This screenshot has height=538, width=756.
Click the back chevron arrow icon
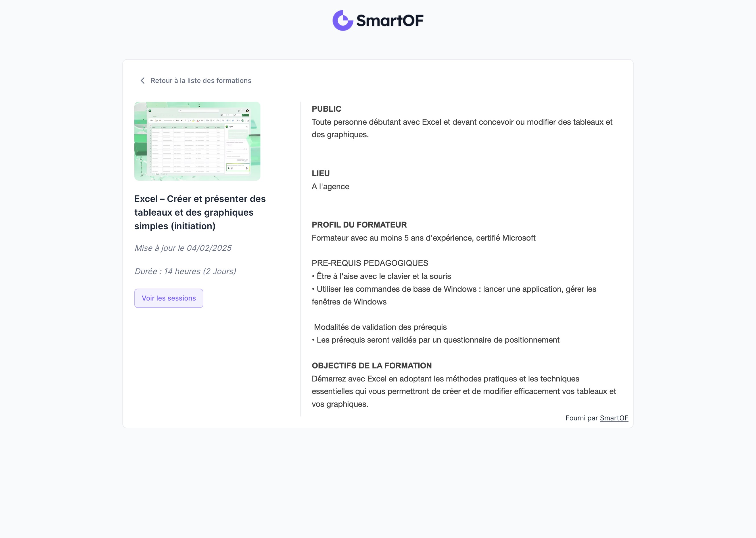point(143,80)
